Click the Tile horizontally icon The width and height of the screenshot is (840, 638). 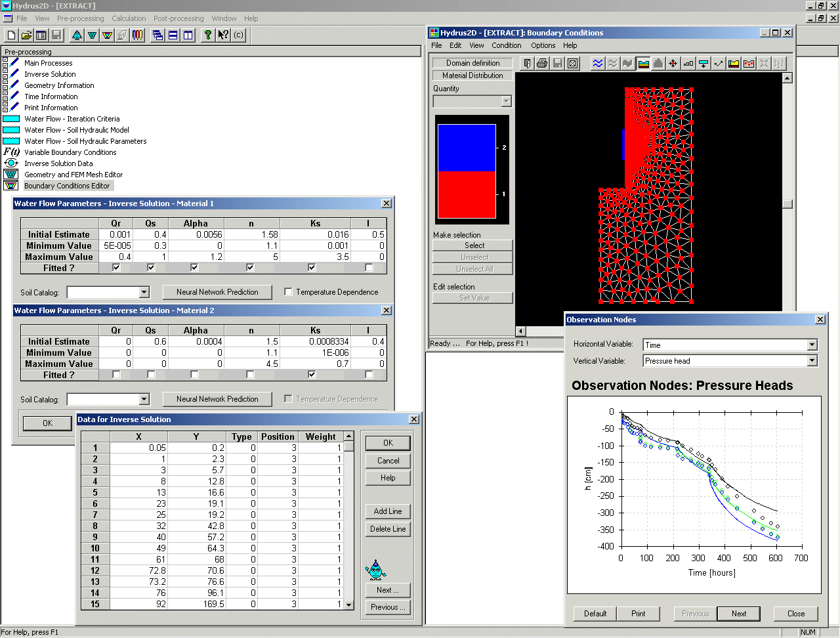[x=173, y=35]
